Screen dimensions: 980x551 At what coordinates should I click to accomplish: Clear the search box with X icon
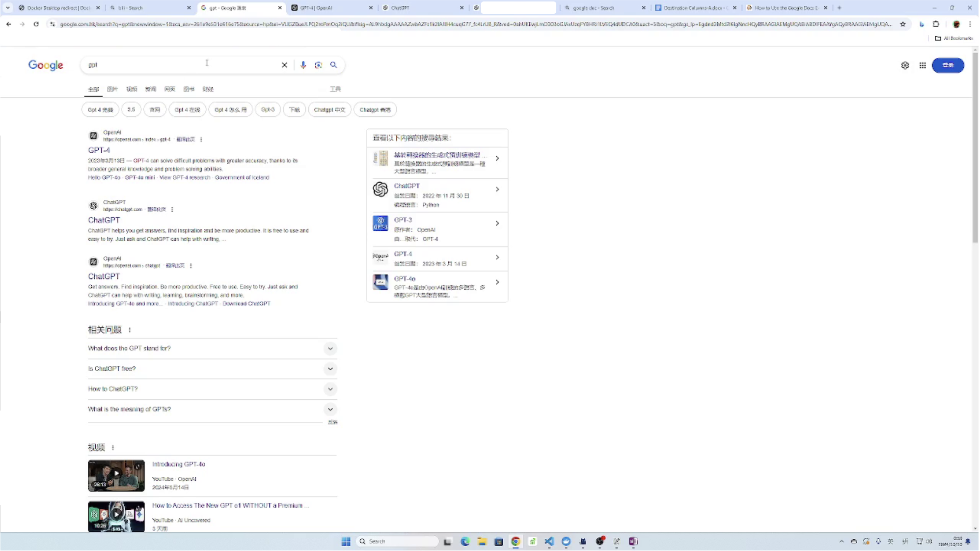pyautogui.click(x=284, y=65)
